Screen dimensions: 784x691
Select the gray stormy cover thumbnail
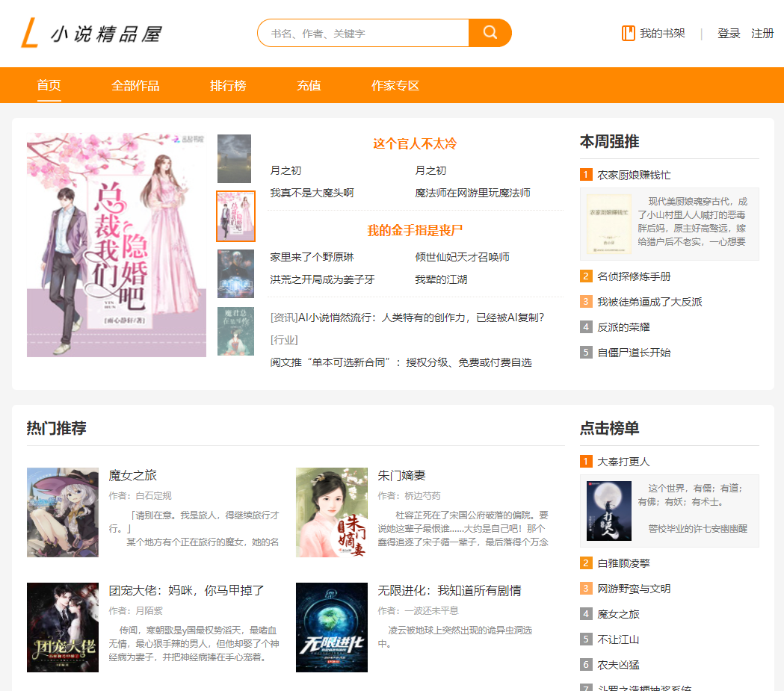click(x=234, y=159)
